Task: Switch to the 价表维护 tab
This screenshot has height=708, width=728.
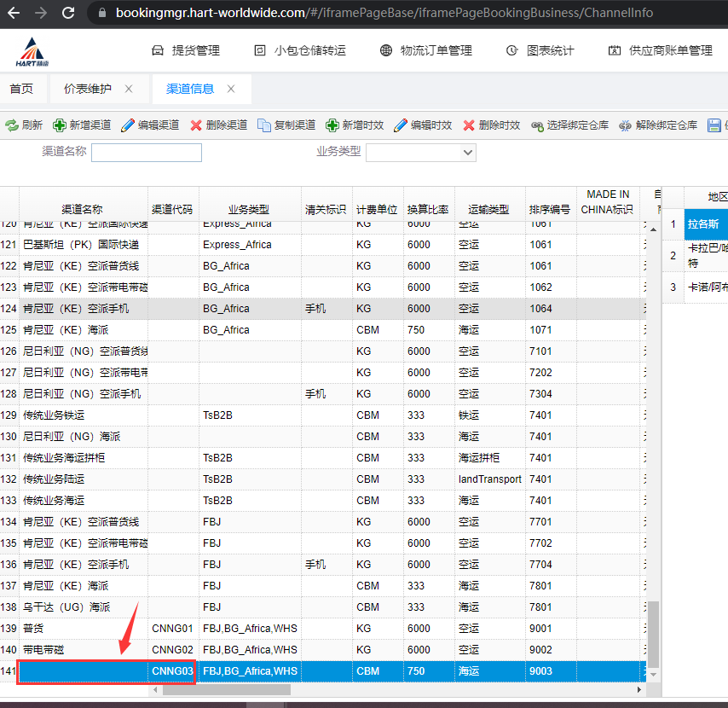Action: [x=87, y=89]
